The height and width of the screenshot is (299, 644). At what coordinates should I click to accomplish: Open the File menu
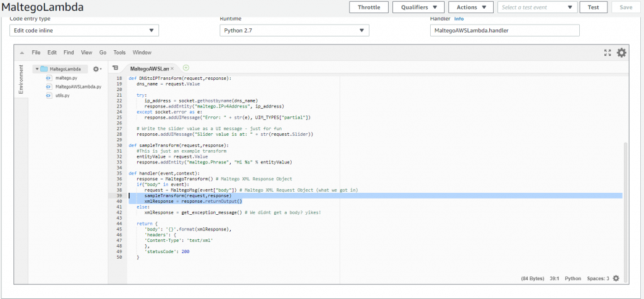coord(36,53)
